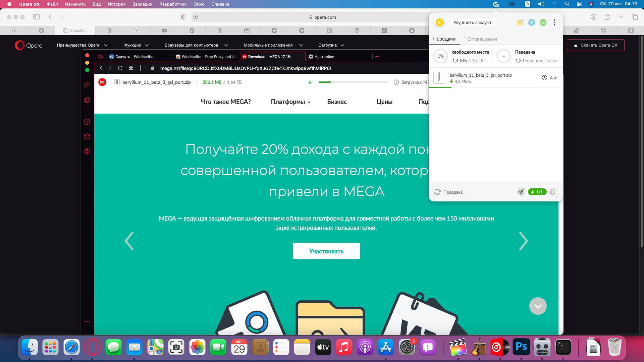The image size is (644, 362).
Task: Go to next carousel slide
Action: (523, 241)
